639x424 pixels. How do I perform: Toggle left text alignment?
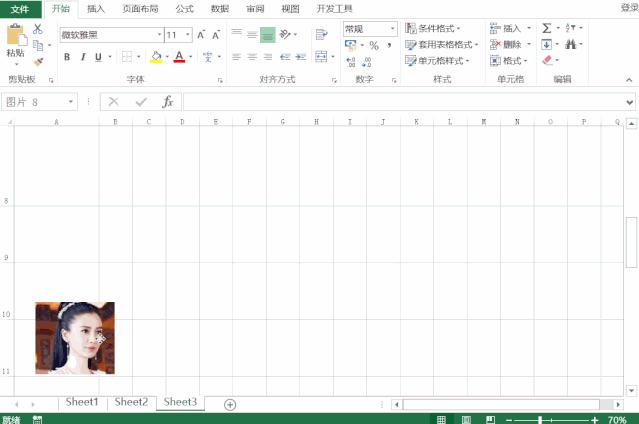(x=236, y=57)
